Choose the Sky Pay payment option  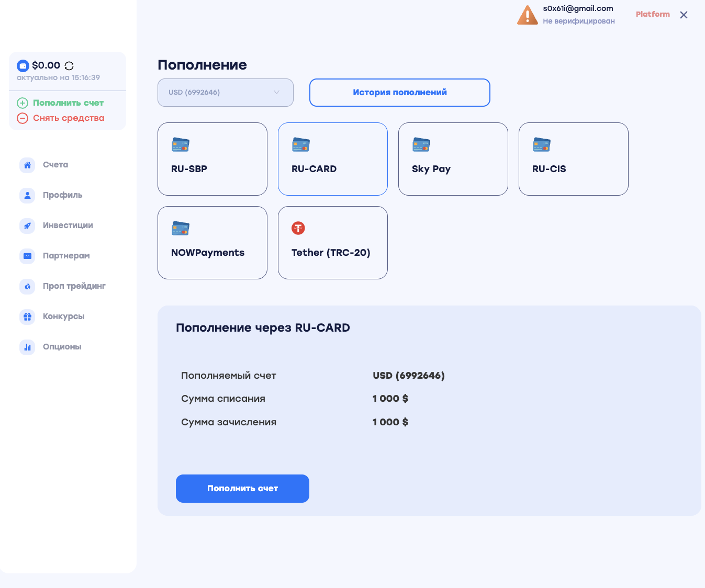point(453,159)
